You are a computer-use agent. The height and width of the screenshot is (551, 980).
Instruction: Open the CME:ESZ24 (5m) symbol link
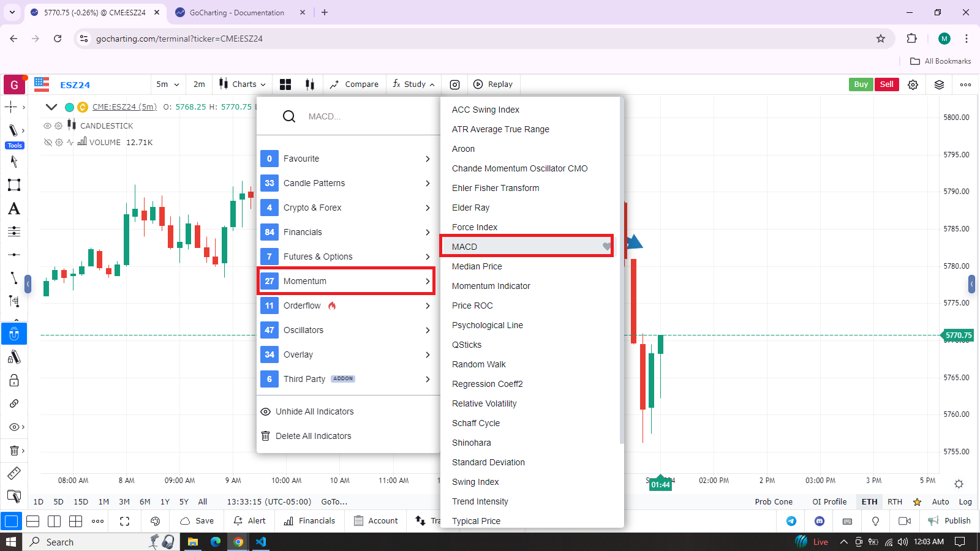[x=124, y=107]
